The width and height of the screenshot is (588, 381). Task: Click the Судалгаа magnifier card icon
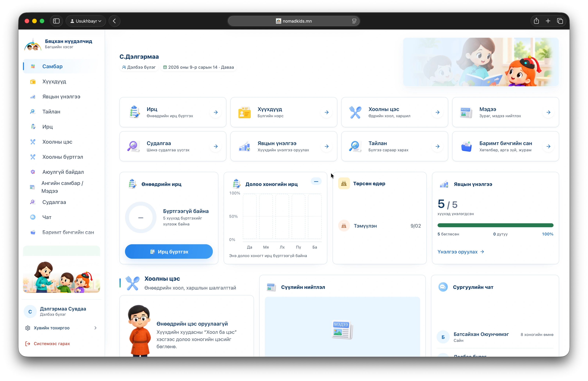pyautogui.click(x=133, y=146)
